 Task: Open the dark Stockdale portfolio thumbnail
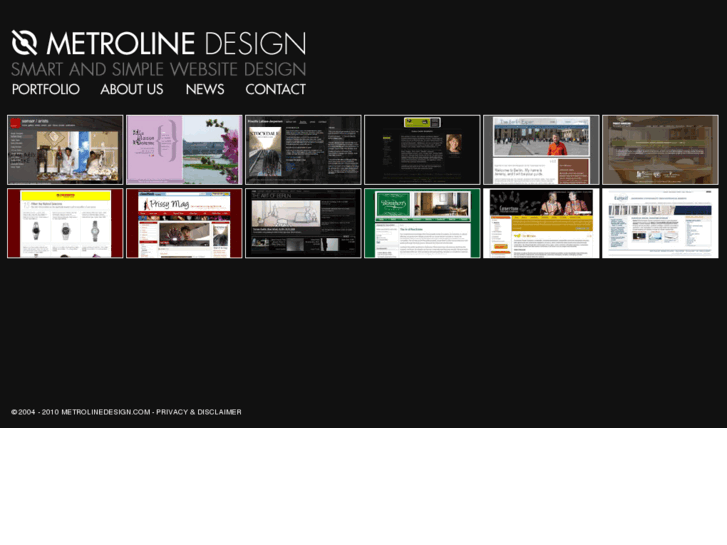(x=303, y=150)
